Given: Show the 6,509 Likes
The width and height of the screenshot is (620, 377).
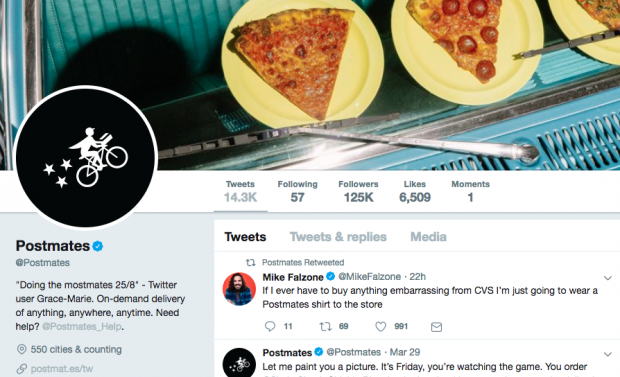Looking at the screenshot, I should click(415, 191).
